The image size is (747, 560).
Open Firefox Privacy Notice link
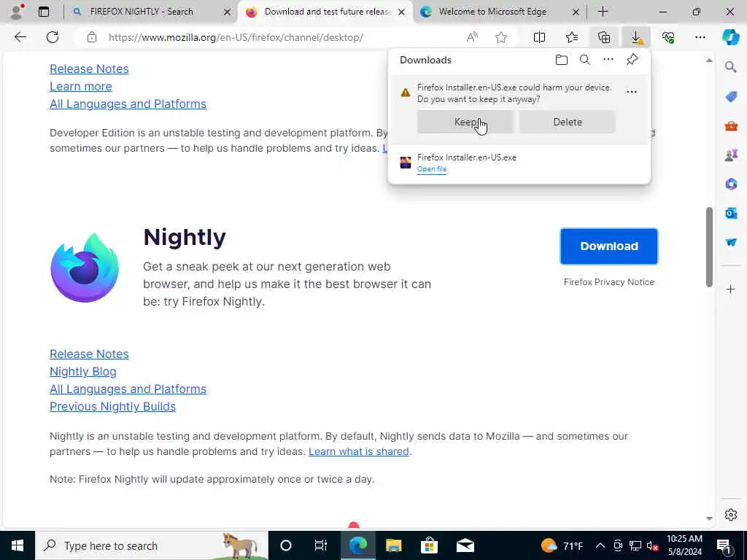pos(609,282)
